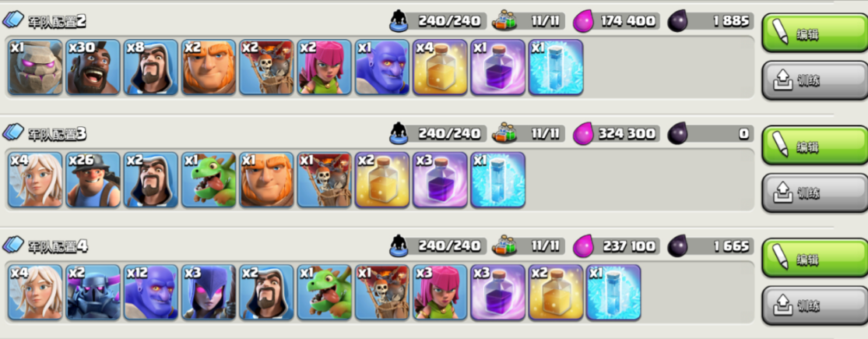Edit army configuration 3 with green button

point(815,147)
